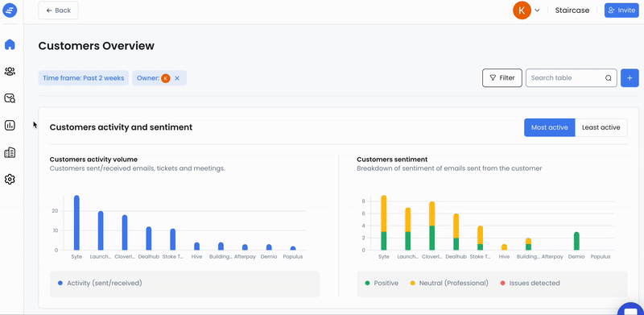The image size is (644, 315).
Task: Select the Least active tab
Action: point(601,127)
